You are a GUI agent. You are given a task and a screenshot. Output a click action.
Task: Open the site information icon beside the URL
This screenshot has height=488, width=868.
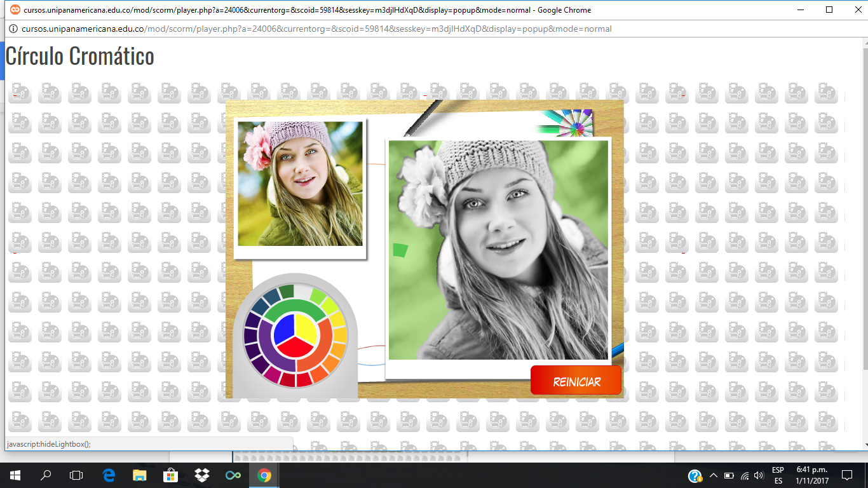point(13,29)
